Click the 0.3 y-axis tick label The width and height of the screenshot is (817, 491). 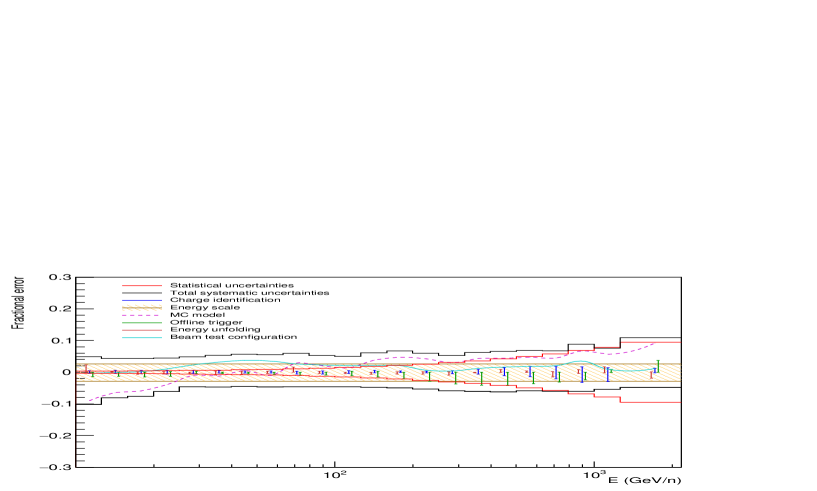click(60, 277)
